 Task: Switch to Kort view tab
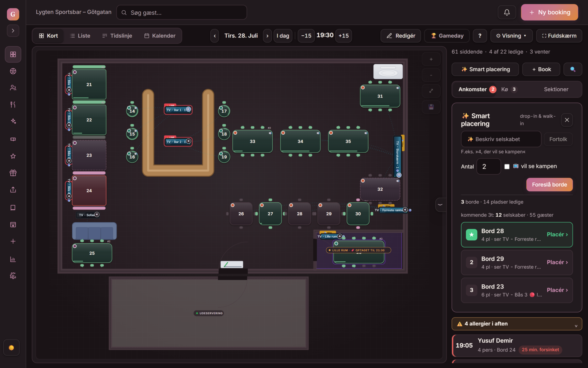(49, 36)
